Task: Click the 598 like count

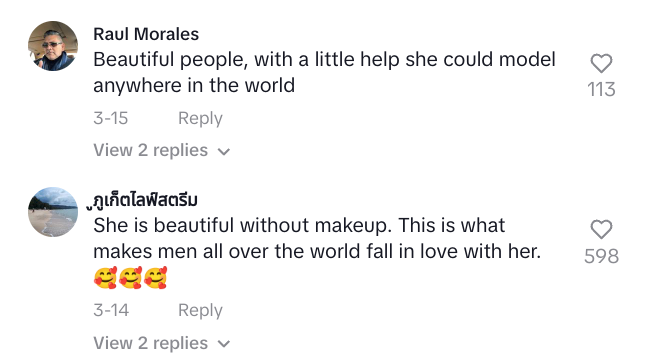Action: [601, 256]
